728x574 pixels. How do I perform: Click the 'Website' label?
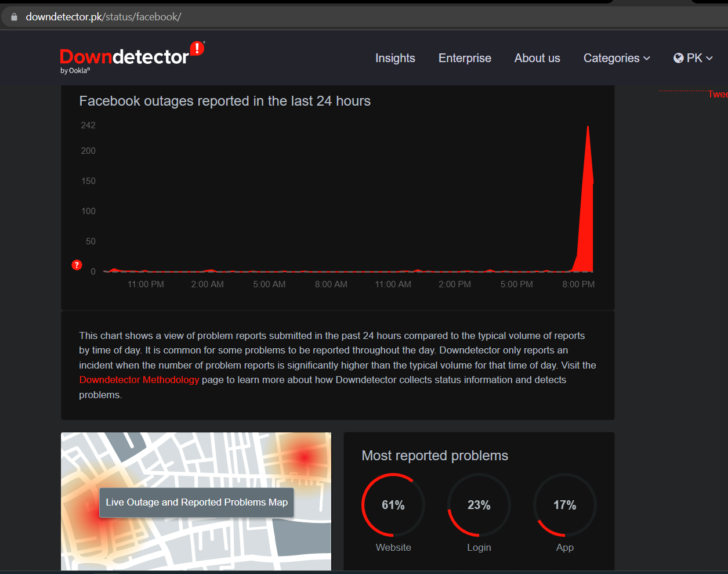tap(393, 547)
